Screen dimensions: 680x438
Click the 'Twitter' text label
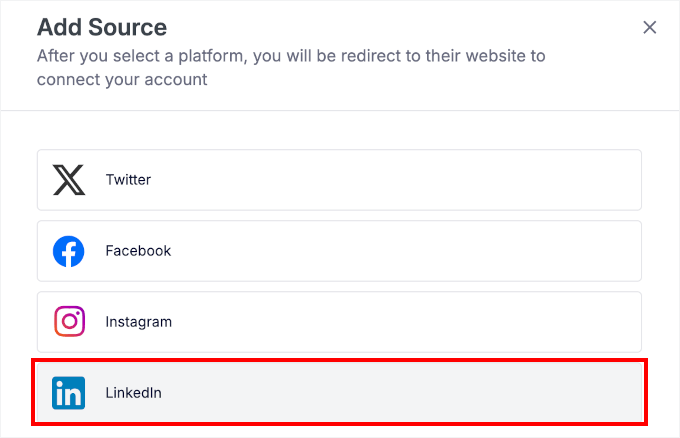(128, 180)
